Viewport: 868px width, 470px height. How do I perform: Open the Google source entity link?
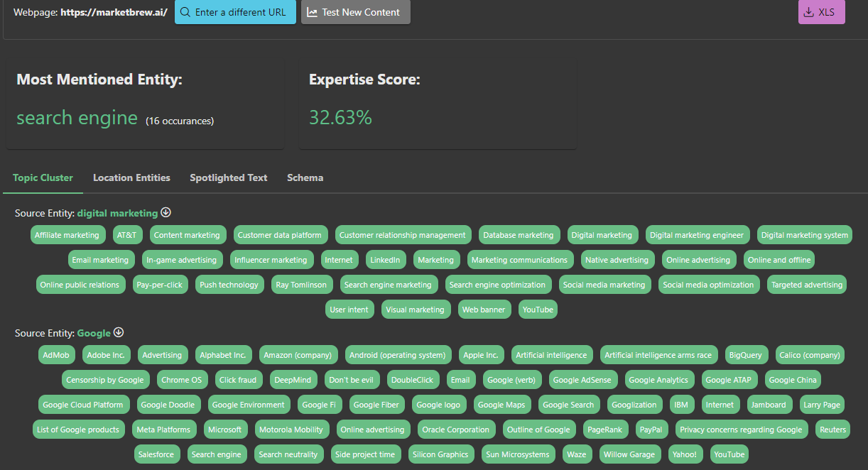[x=94, y=333]
